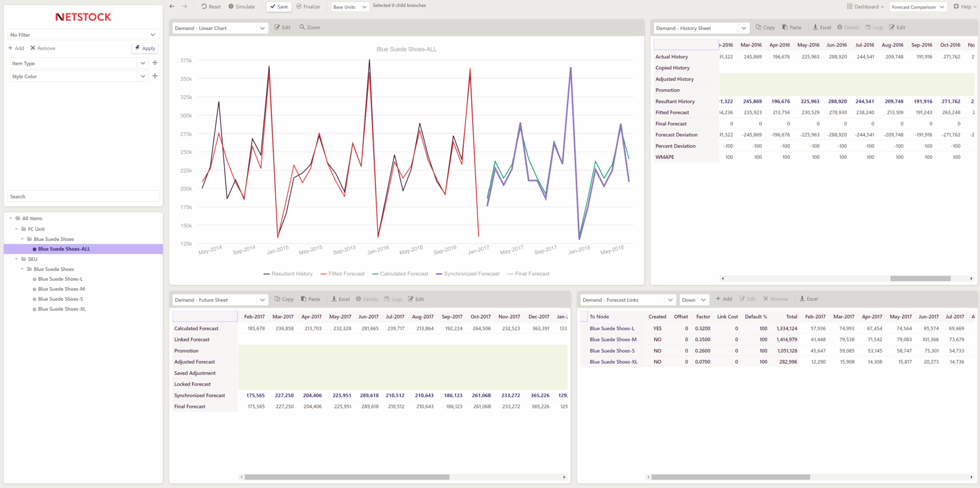Screen dimensions: 980x488
Task: Open the Base Units dropdown
Action: 350,7
